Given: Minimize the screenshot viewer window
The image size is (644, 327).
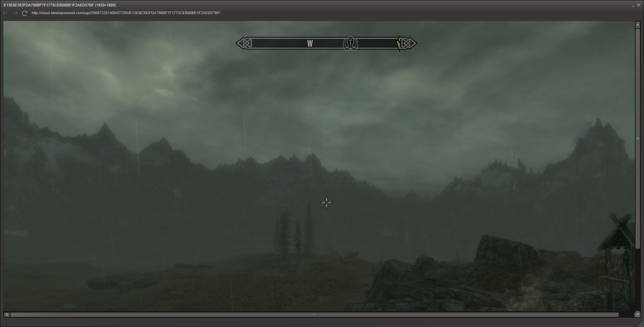Looking at the screenshot, I should (633, 5).
